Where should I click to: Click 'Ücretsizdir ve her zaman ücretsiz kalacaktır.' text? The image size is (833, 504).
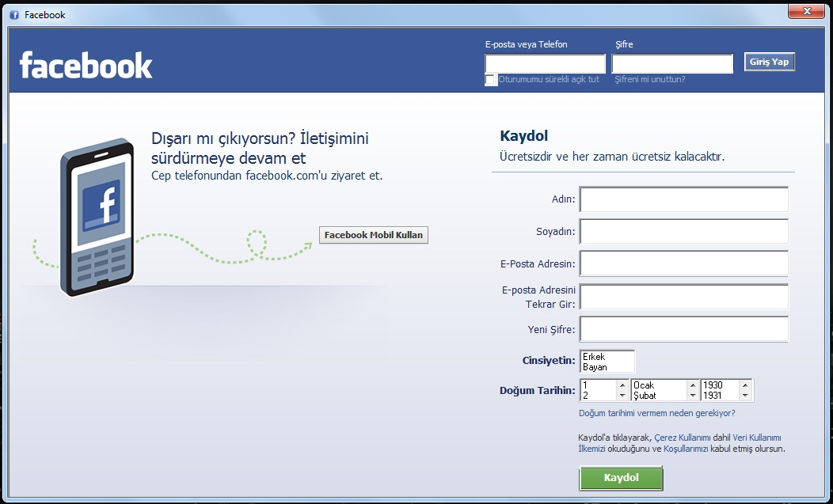coord(612,157)
